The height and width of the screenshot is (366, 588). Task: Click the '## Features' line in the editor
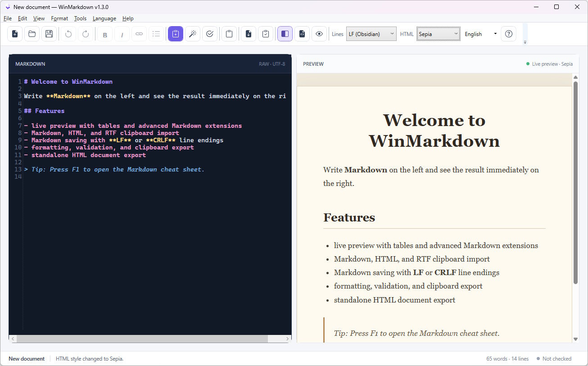[x=44, y=111]
